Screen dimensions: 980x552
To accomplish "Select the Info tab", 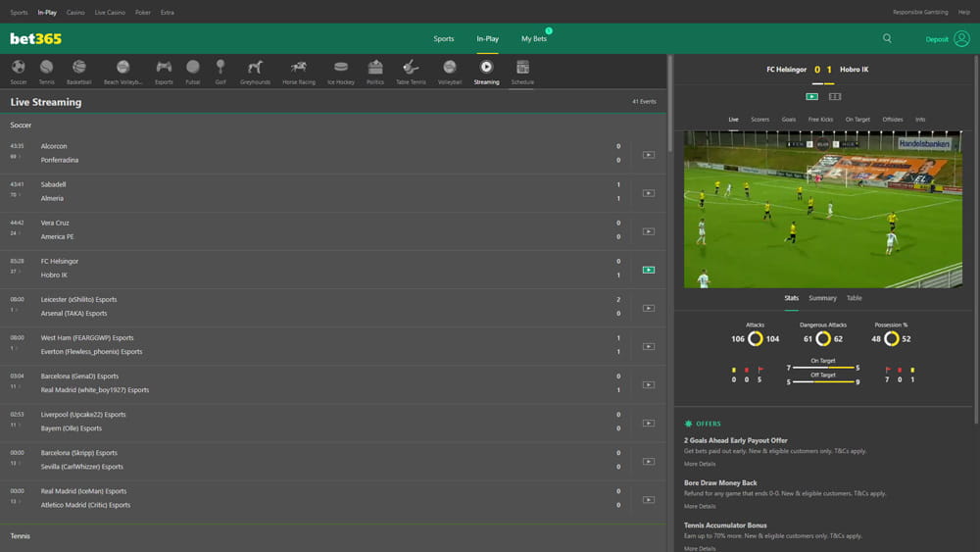I will (x=920, y=120).
